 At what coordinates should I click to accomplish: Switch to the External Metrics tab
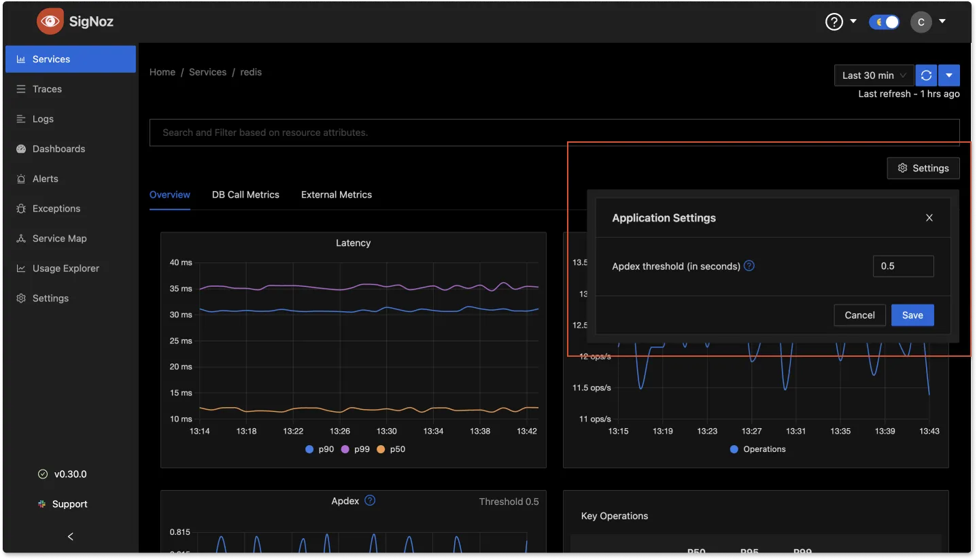point(337,194)
